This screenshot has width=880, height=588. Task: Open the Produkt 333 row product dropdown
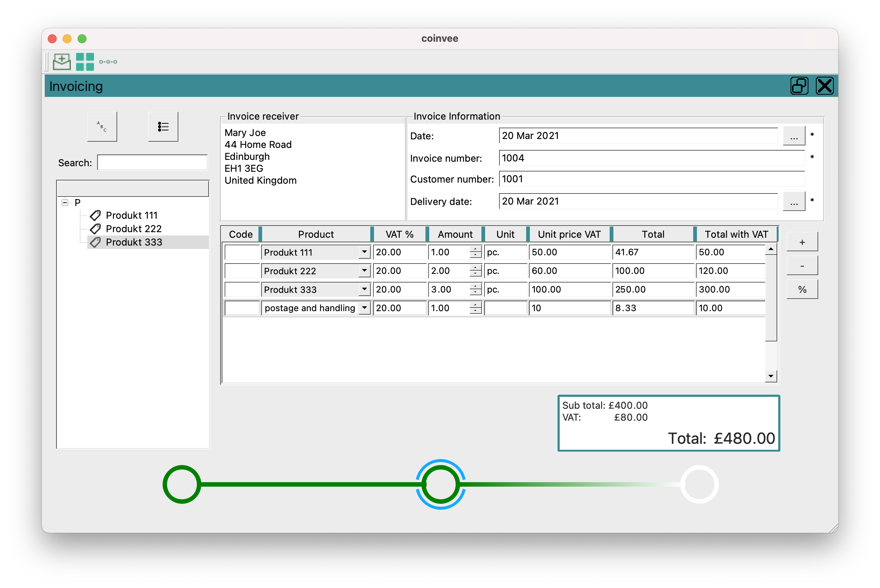364,289
